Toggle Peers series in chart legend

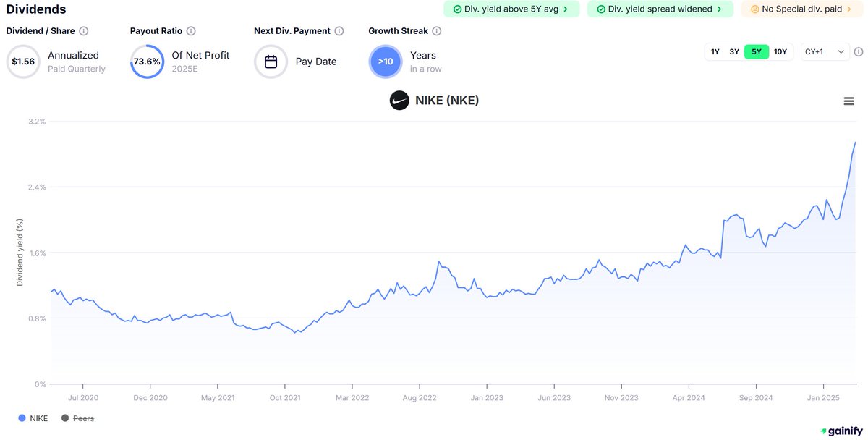point(78,418)
